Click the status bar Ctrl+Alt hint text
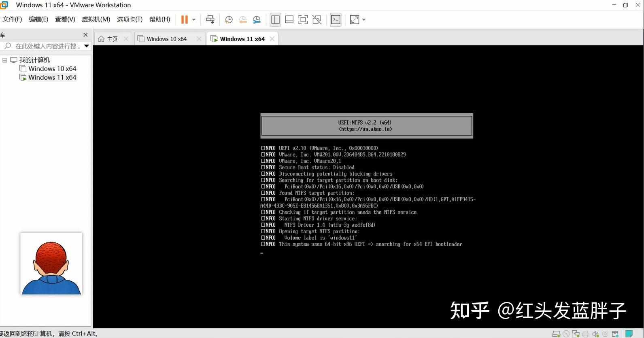 point(49,334)
